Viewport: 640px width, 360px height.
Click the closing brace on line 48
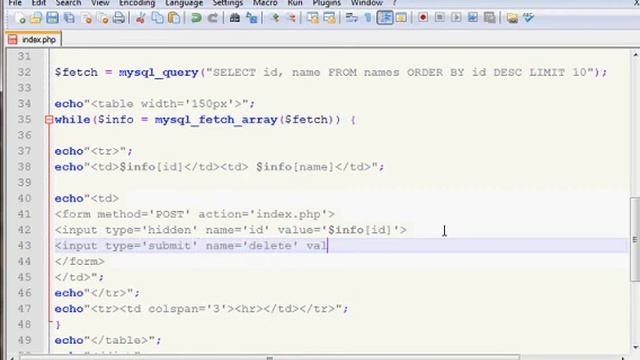coord(58,325)
